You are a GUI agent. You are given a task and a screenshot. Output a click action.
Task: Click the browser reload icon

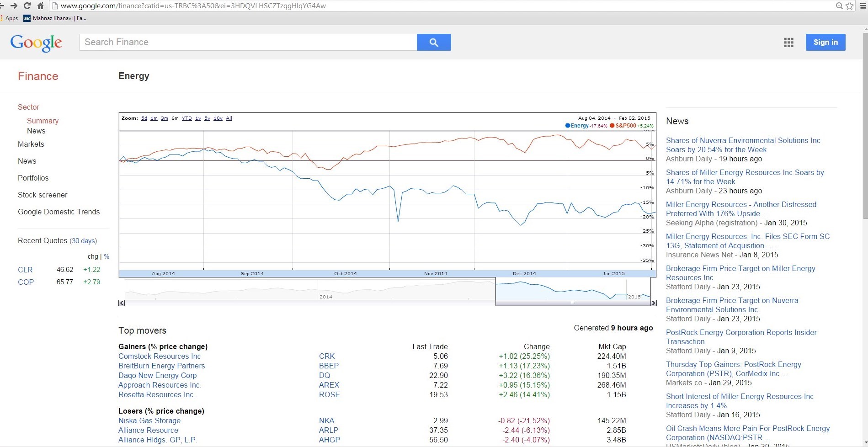tap(27, 6)
